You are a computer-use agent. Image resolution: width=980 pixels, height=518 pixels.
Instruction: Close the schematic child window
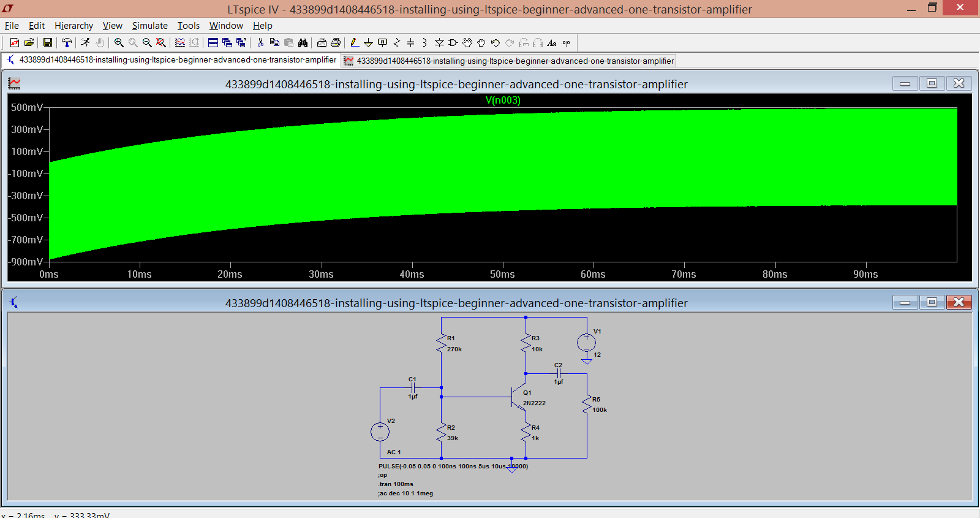959,302
